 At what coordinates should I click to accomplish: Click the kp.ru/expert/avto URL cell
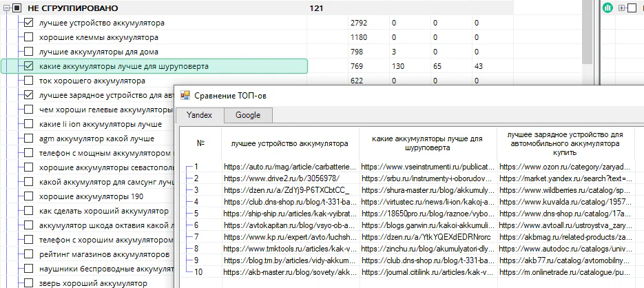pyautogui.click(x=290, y=236)
